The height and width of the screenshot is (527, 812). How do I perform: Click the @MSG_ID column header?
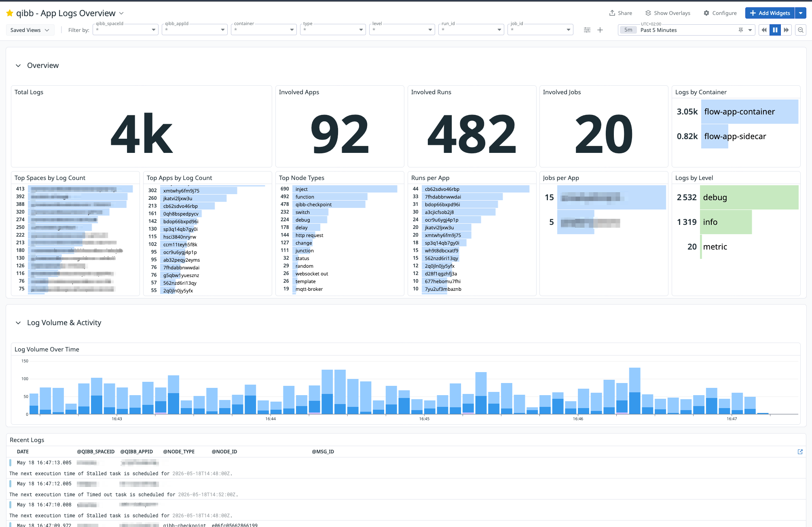(x=323, y=452)
